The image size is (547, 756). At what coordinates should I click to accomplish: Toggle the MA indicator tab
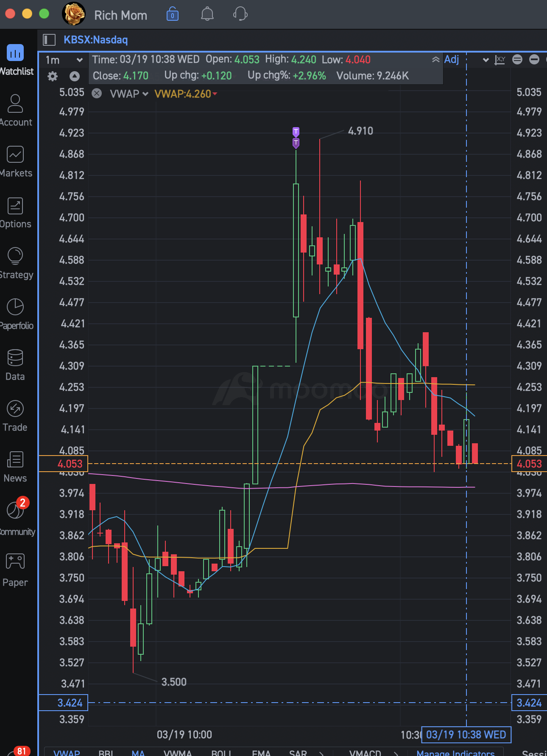pos(138,753)
